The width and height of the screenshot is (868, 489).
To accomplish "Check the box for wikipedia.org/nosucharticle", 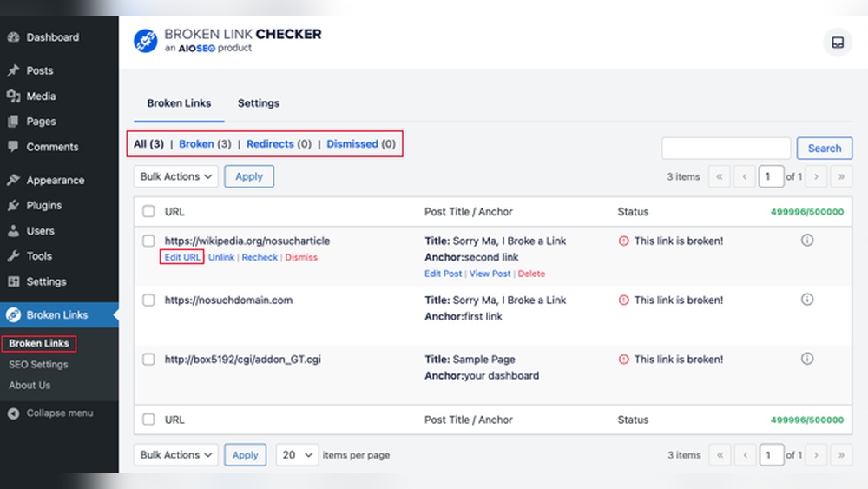I will tap(148, 241).
